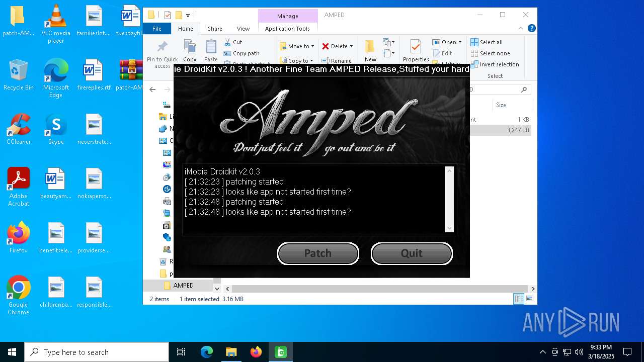Open the Application Tools ribbon tab
644x362 pixels.
[287, 29]
